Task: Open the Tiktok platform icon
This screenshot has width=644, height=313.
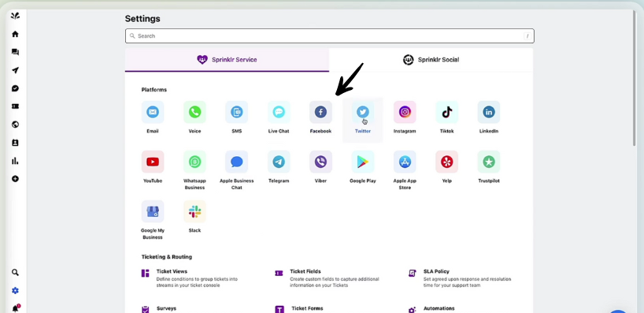Action: 447,112
